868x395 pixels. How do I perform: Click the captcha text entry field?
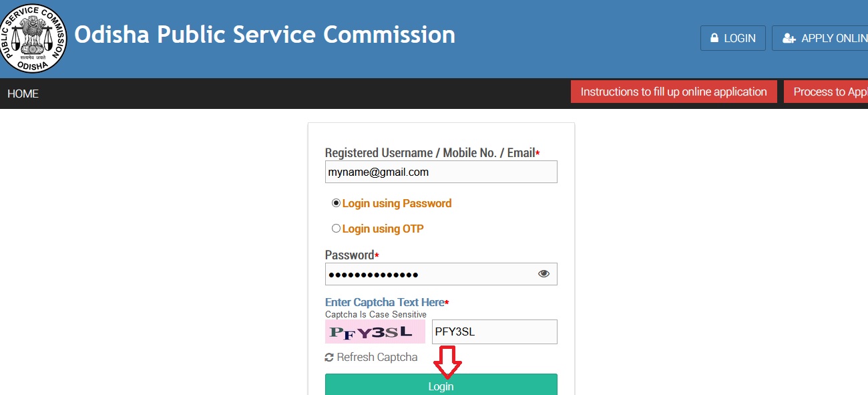494,332
